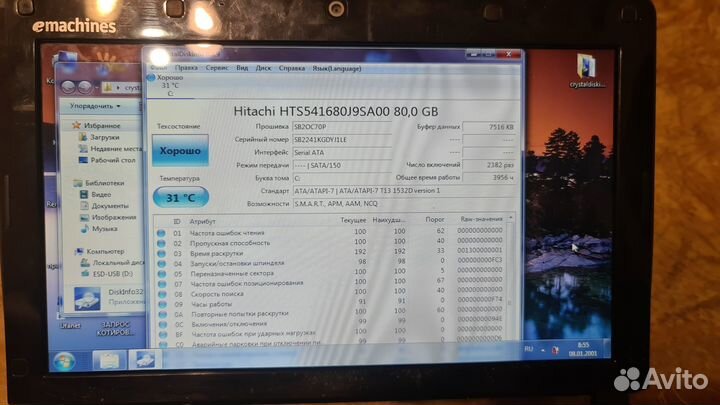Click status circle for Включения/отключения row
The width and height of the screenshot is (720, 405).
tap(163, 324)
